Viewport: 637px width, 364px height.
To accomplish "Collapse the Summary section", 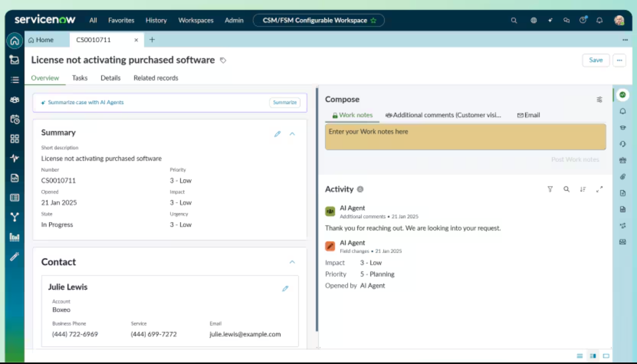I will pyautogui.click(x=292, y=134).
